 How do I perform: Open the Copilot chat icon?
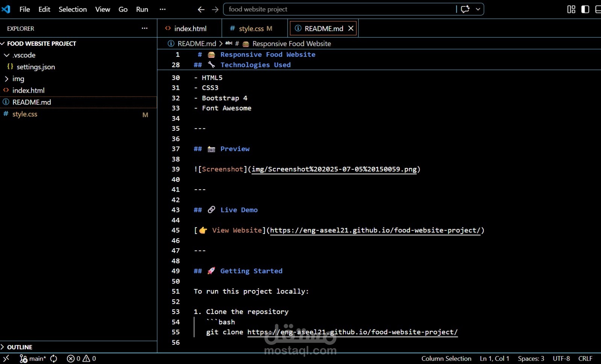point(465,9)
